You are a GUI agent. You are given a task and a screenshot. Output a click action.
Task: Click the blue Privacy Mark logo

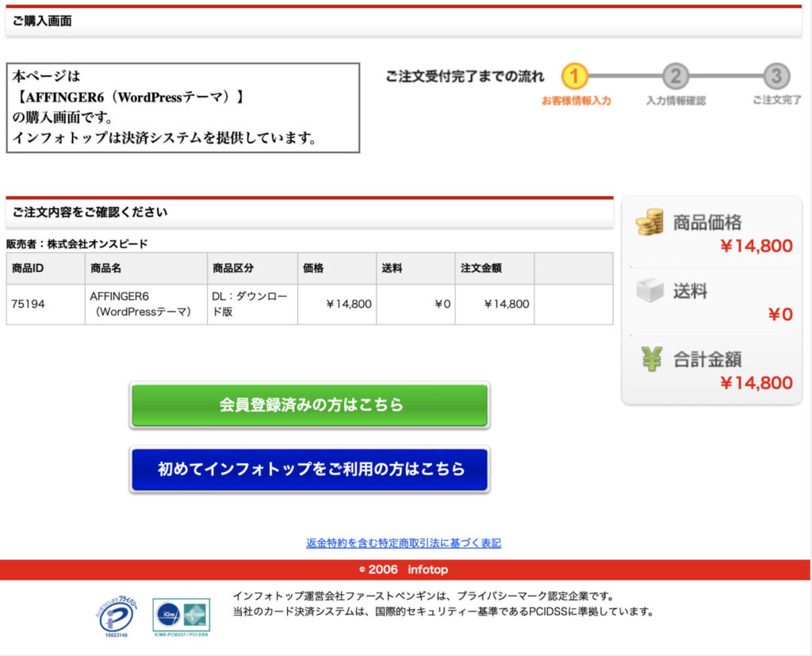pyautogui.click(x=117, y=616)
